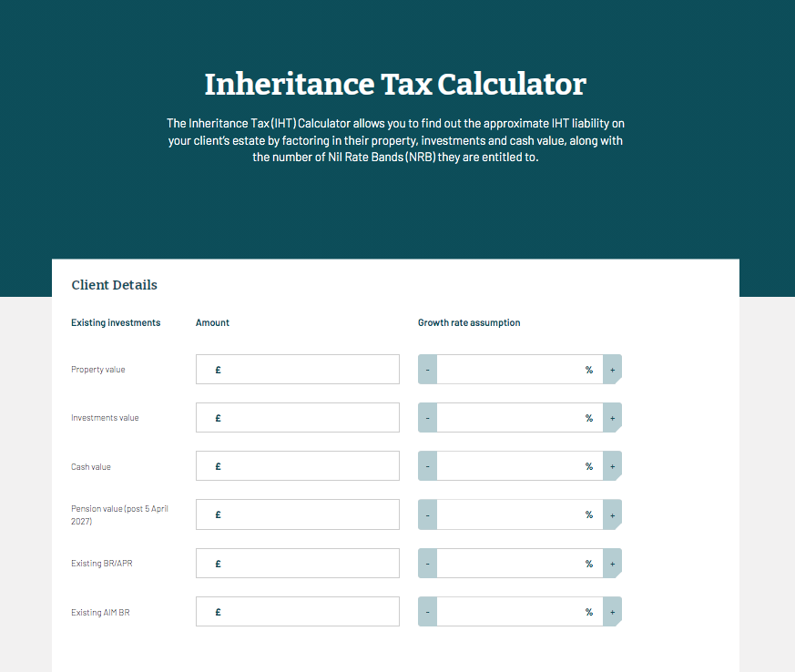The image size is (795, 672).
Task: Increase the Existing AIM BR growth rate
Action: [x=612, y=612]
